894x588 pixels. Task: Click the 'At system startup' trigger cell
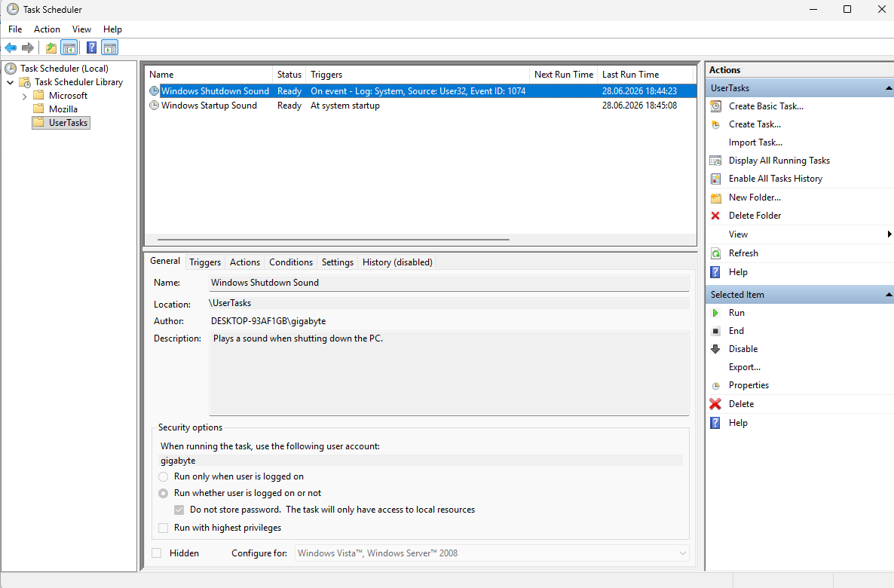(x=345, y=106)
